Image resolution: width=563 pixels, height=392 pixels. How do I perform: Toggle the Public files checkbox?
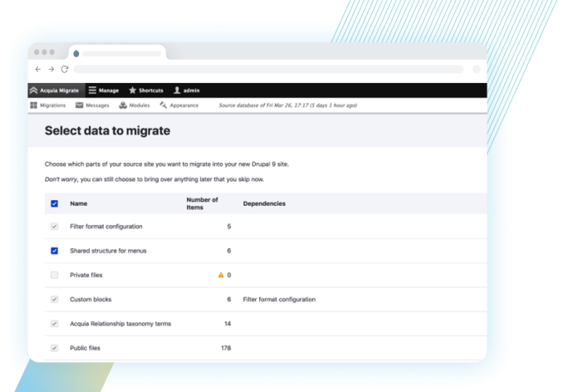55,348
